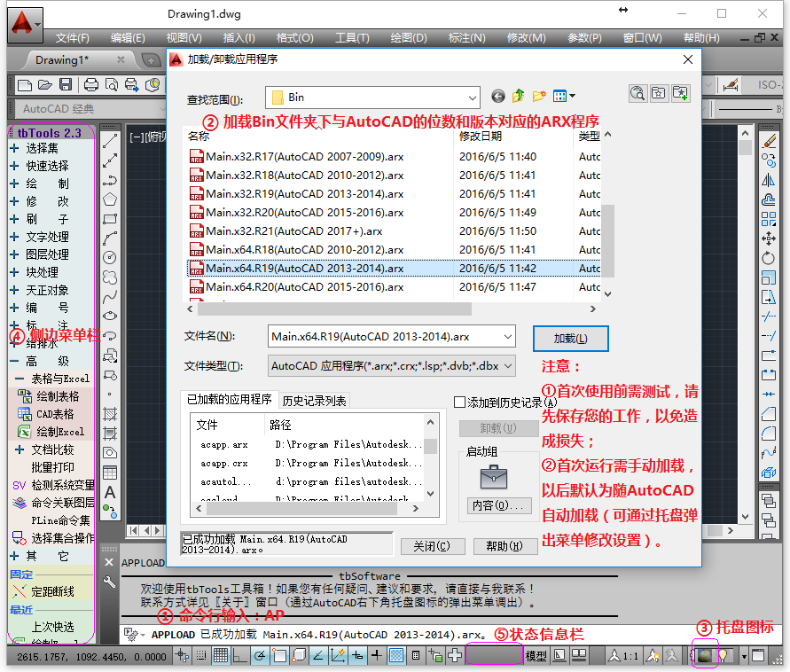Collapse the 高级 sidebar group
790x672 pixels.
(14, 361)
